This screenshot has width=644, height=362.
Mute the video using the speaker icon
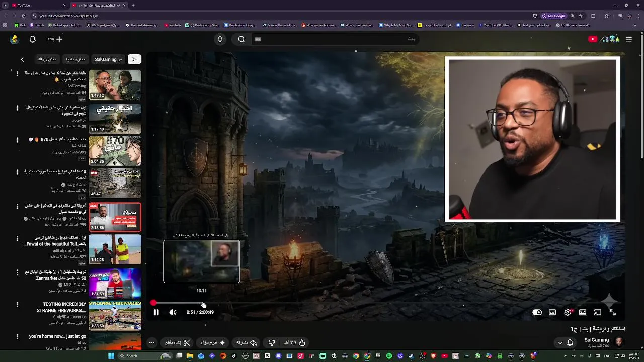point(173,312)
